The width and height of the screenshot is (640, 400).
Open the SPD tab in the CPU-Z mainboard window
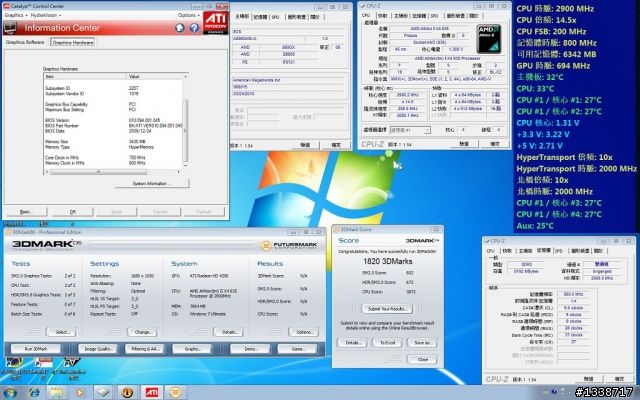pos(276,17)
